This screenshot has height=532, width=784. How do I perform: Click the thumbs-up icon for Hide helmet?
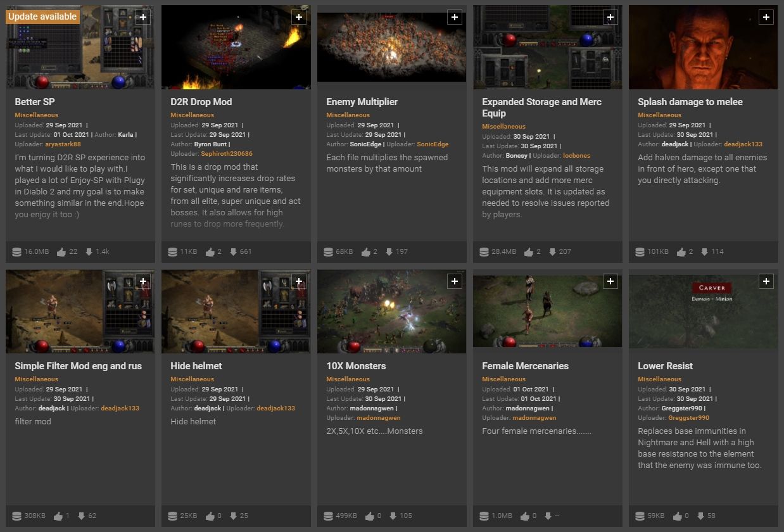coord(210,516)
